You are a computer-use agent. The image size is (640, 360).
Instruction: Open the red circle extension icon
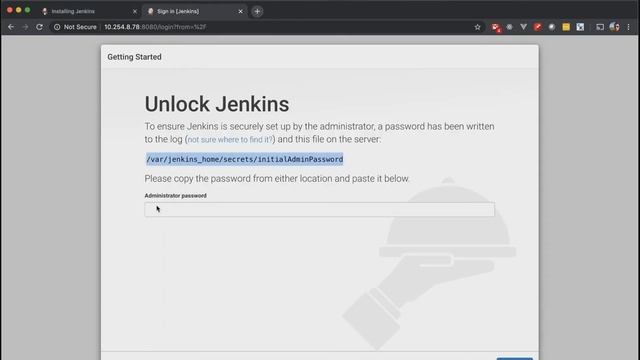[x=538, y=27]
